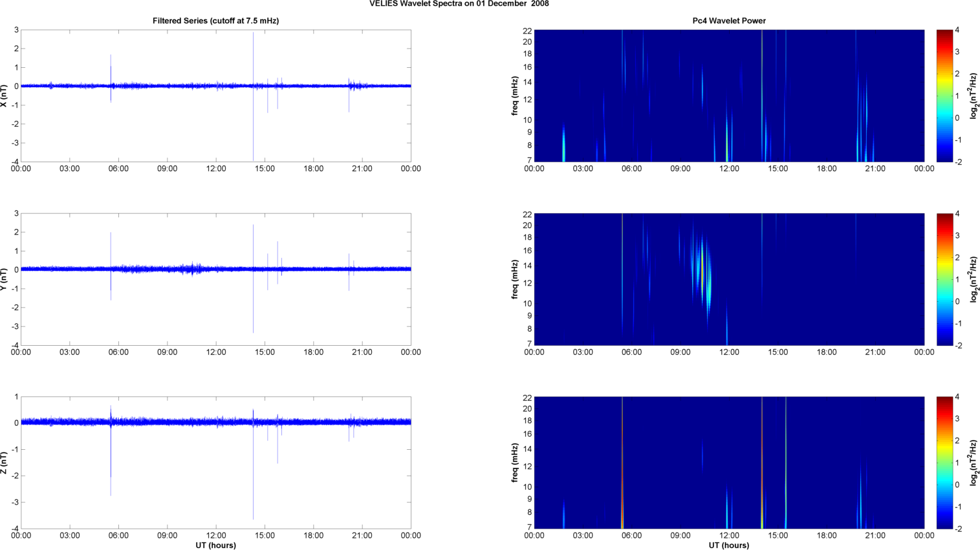Select the Z (nT) axis label
This screenshot has height=550, width=980.
point(5,463)
